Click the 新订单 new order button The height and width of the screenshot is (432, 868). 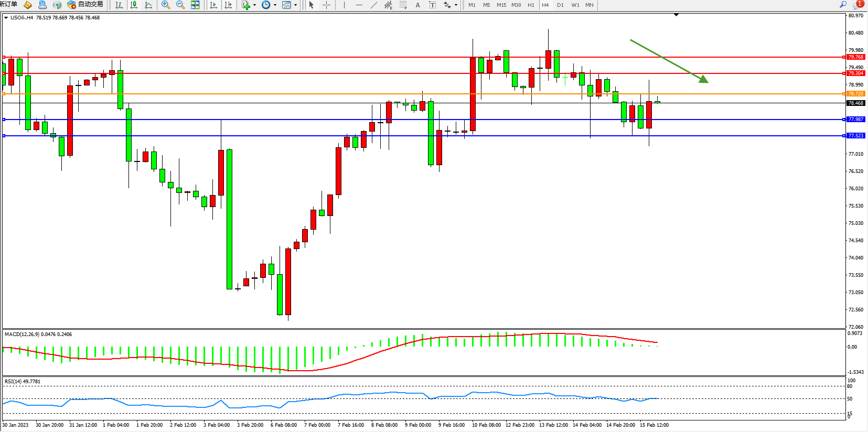(9, 5)
